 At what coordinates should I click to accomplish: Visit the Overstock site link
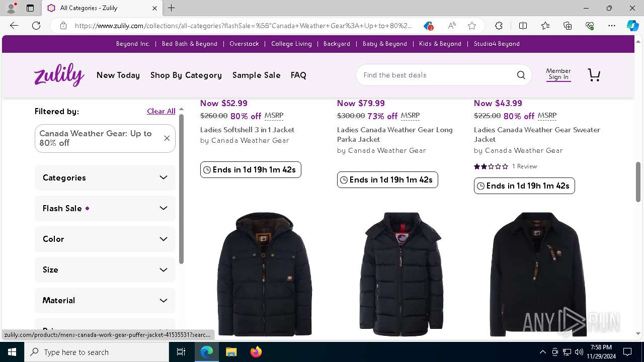tap(244, 44)
